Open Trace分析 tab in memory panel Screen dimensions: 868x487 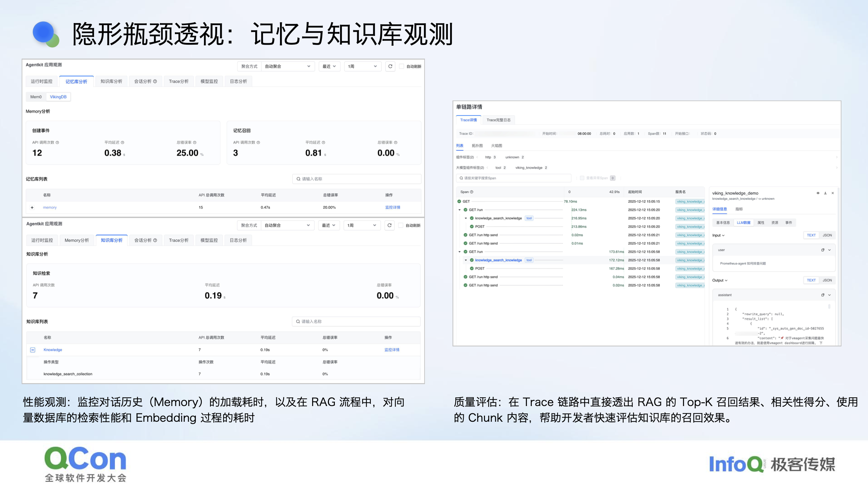click(x=179, y=81)
